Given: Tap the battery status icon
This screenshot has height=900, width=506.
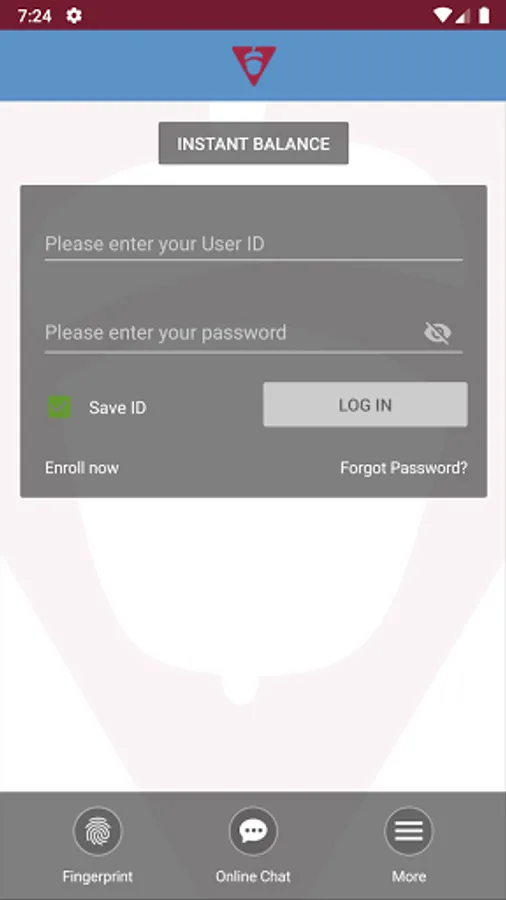Looking at the screenshot, I should (x=484, y=15).
